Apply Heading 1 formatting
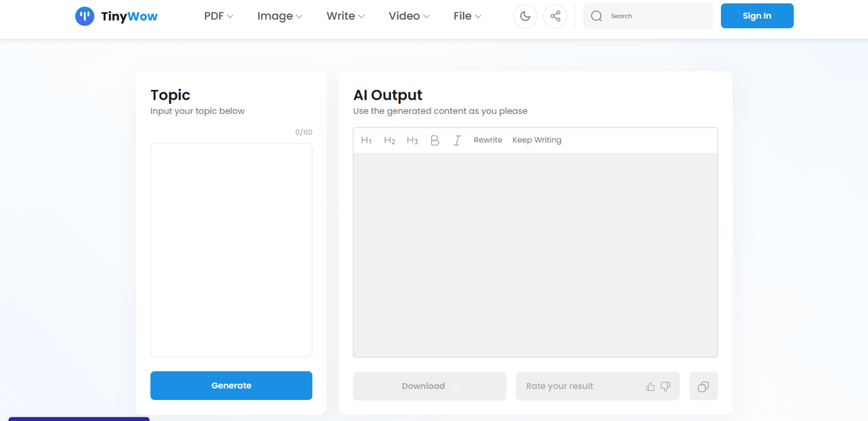Image resolution: width=868 pixels, height=421 pixels. pyautogui.click(x=366, y=140)
